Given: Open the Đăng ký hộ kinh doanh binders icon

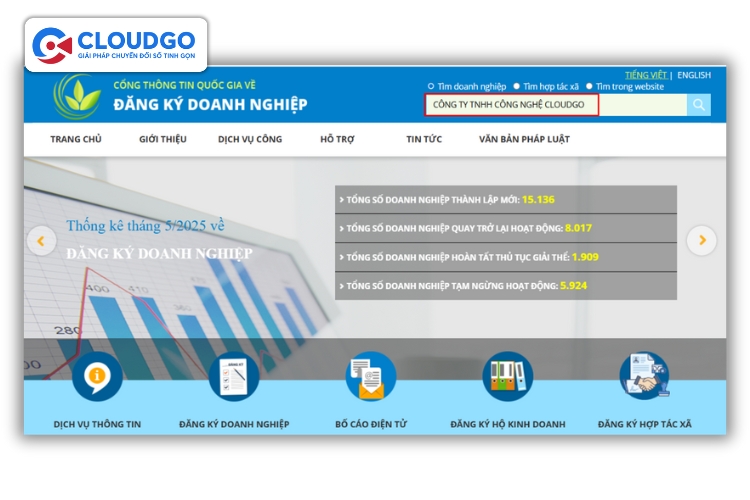Looking at the screenshot, I should pyautogui.click(x=508, y=377).
